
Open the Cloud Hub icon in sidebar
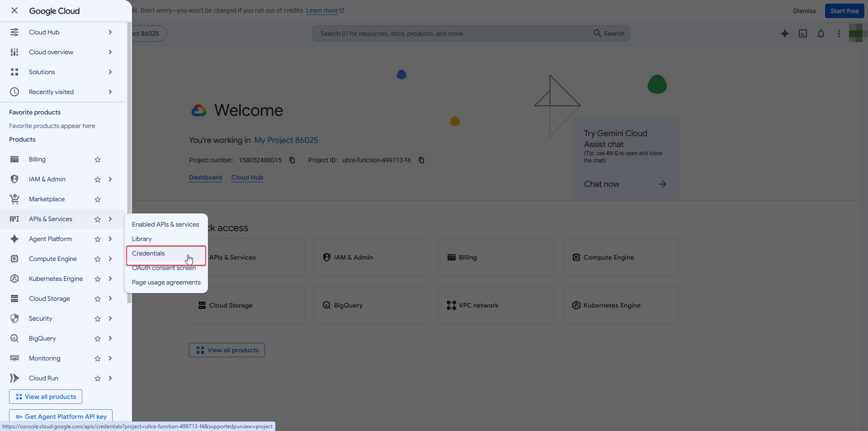point(14,32)
